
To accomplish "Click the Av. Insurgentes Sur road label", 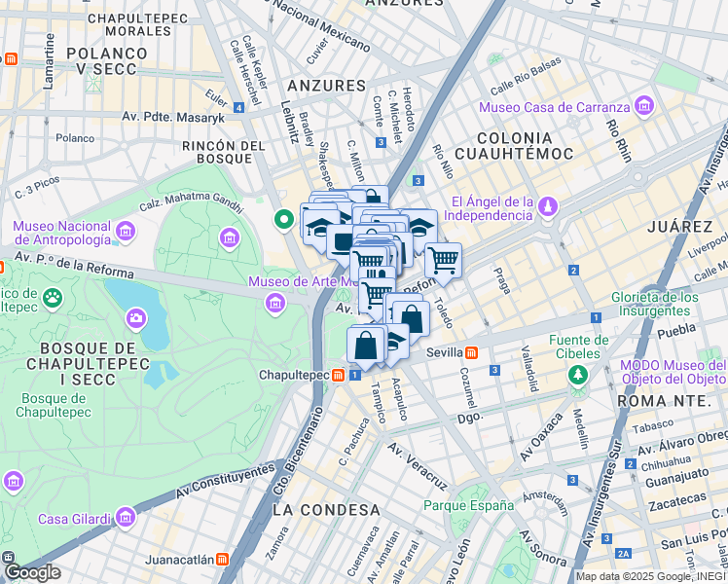I will (x=602, y=493).
